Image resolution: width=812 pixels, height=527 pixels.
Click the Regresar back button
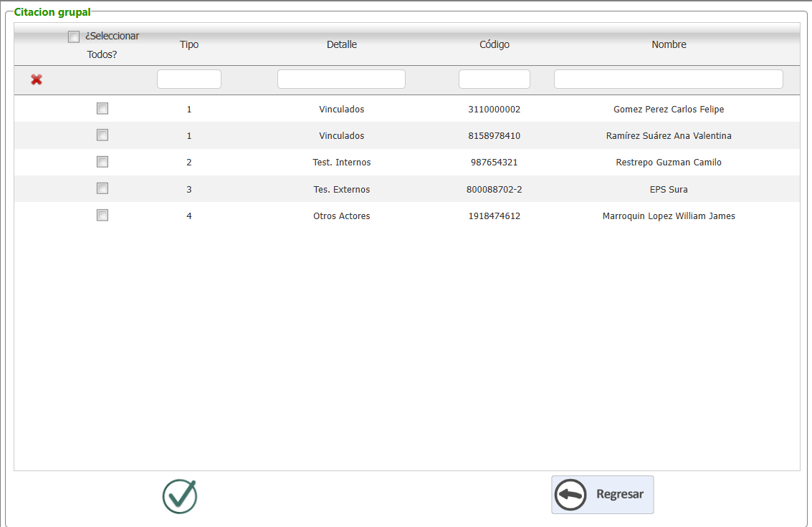pyautogui.click(x=602, y=495)
